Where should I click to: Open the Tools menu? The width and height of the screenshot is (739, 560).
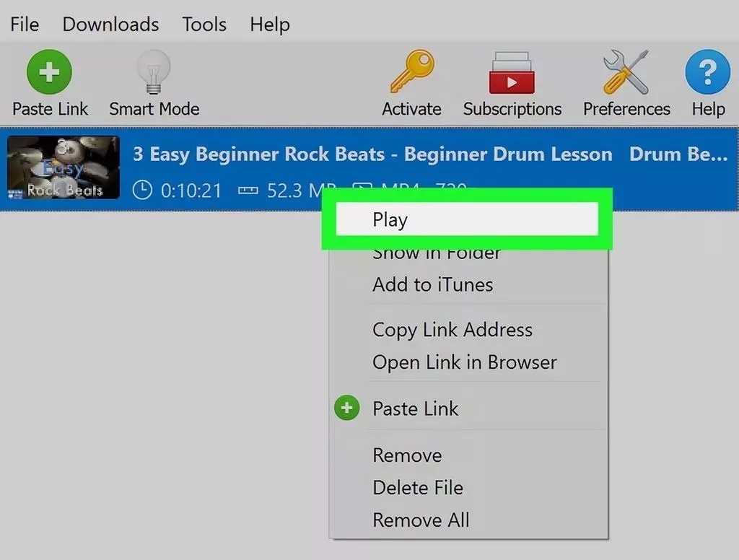(x=204, y=24)
